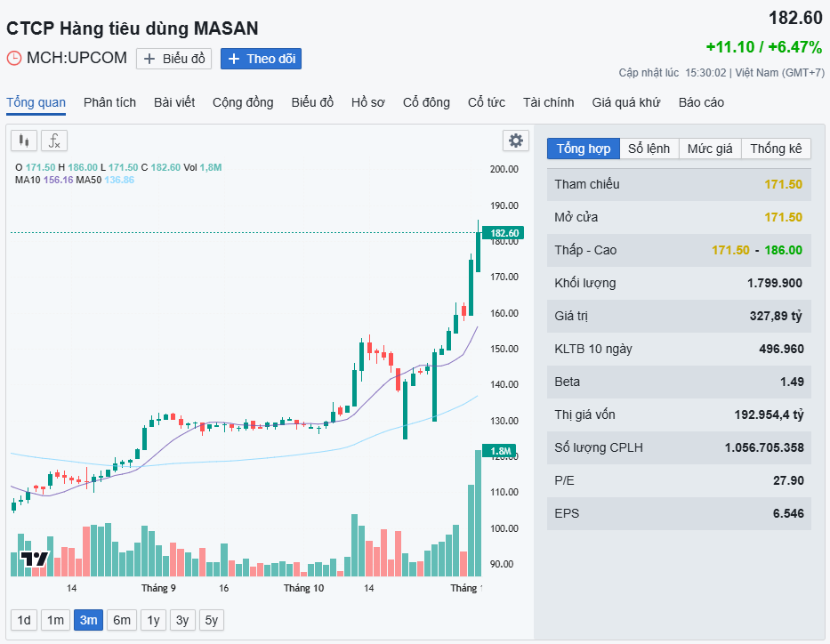Select the Mức giá panel tab
This screenshot has height=644, width=830.
(x=710, y=149)
